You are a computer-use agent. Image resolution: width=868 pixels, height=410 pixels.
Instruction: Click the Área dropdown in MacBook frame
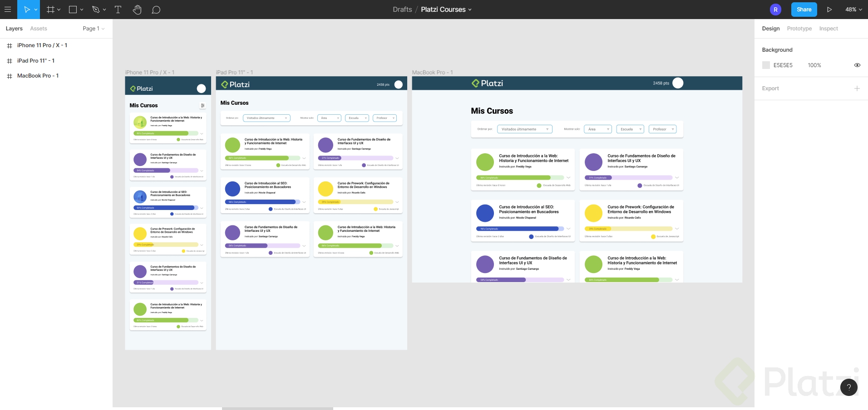point(598,129)
